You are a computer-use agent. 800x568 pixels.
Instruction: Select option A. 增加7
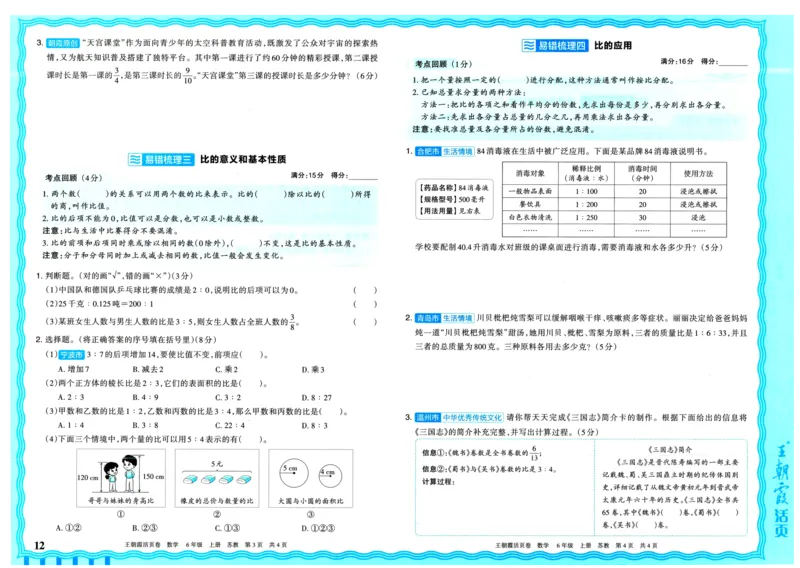tap(73, 369)
